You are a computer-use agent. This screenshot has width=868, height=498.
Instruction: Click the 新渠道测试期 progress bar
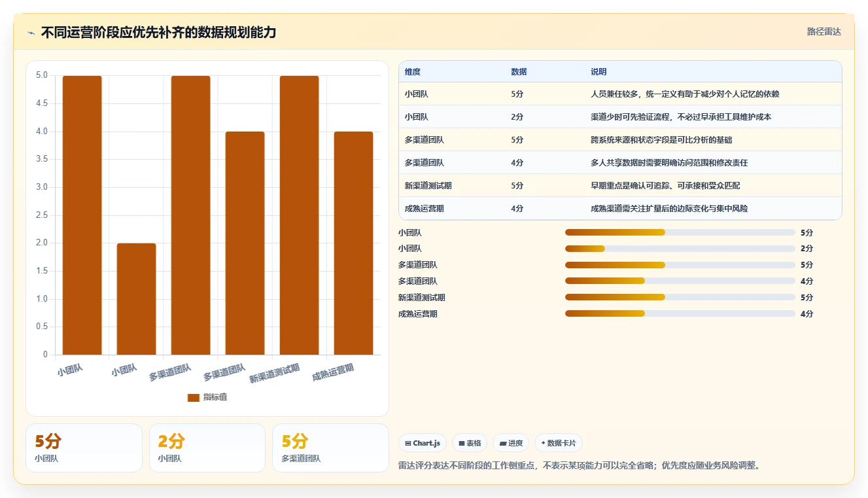[x=680, y=298]
